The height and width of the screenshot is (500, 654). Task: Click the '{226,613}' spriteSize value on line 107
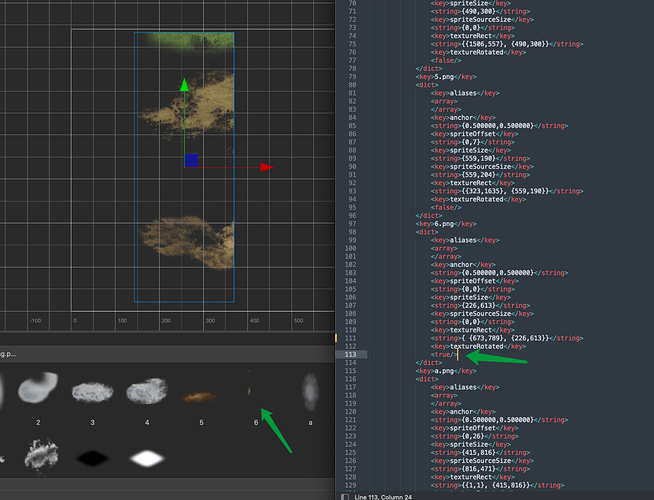coord(476,306)
